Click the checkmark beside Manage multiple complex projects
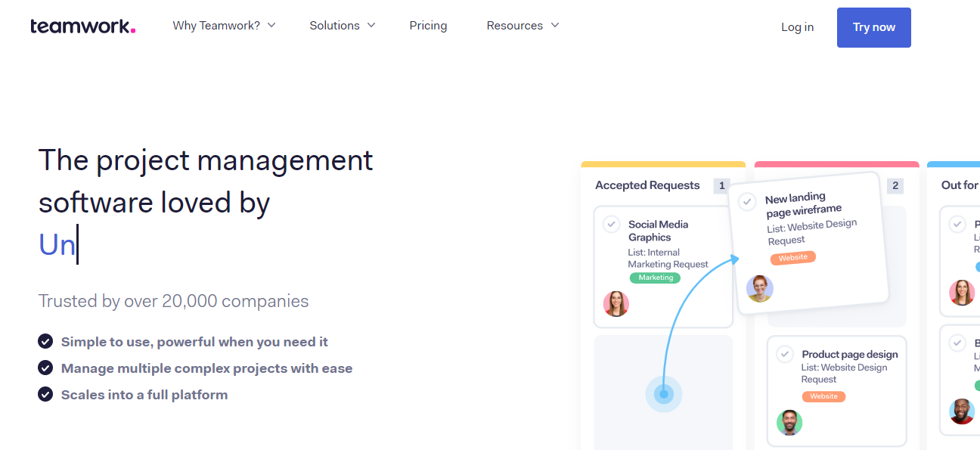 [x=45, y=368]
